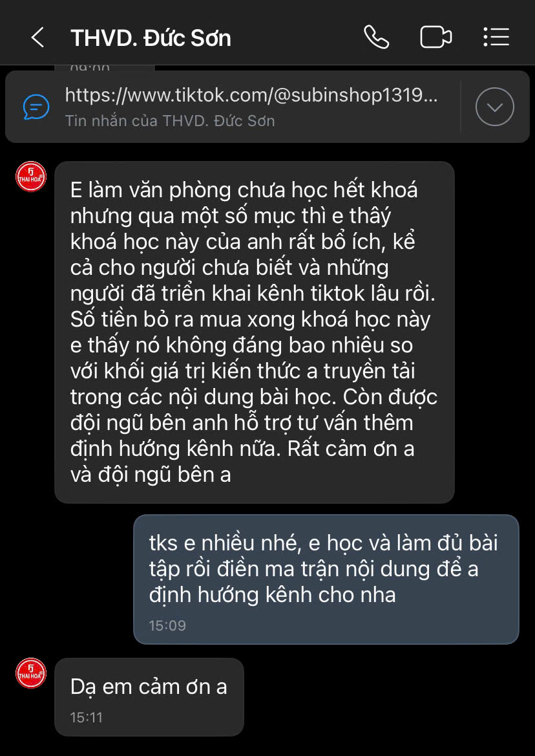Select the long message starting 'E làm văn phòng'
The image size is (535, 756).
coord(255,332)
